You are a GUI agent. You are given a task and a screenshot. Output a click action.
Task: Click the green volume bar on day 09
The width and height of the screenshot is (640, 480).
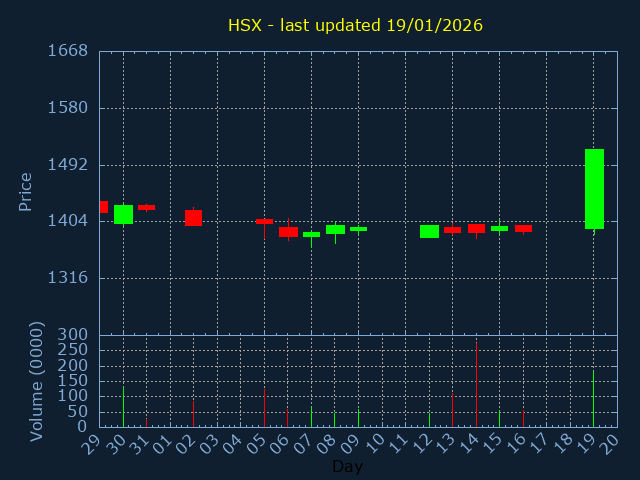point(358,418)
